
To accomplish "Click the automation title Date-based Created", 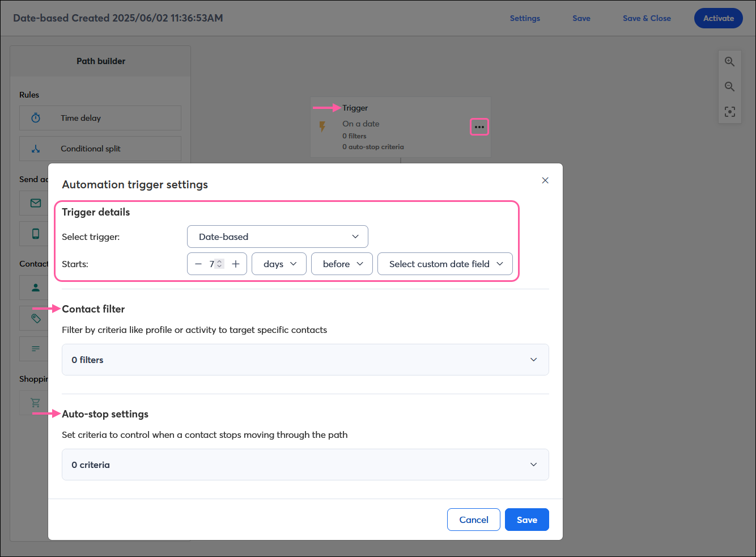I will point(118,18).
